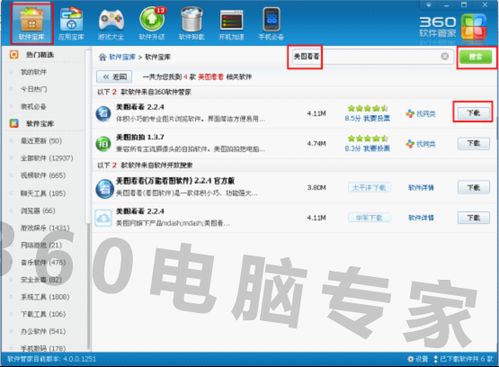Open the 开机加速 startup speedup icon
The height and width of the screenshot is (367, 499).
point(231,23)
